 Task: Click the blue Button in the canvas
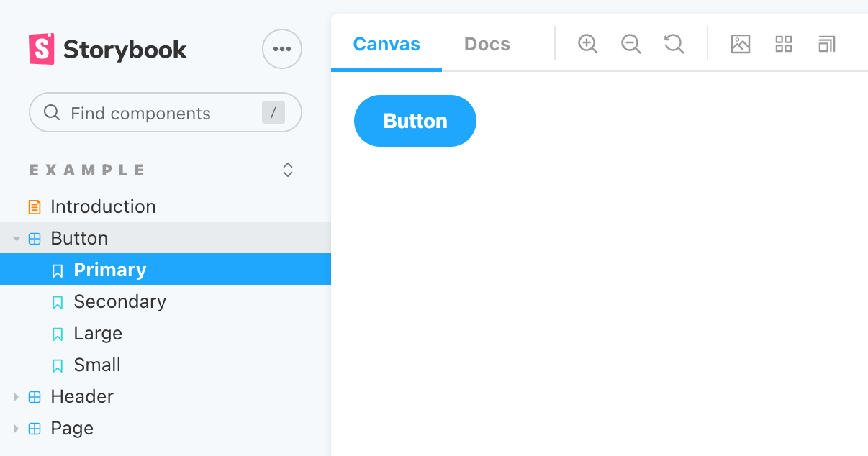[x=415, y=121]
